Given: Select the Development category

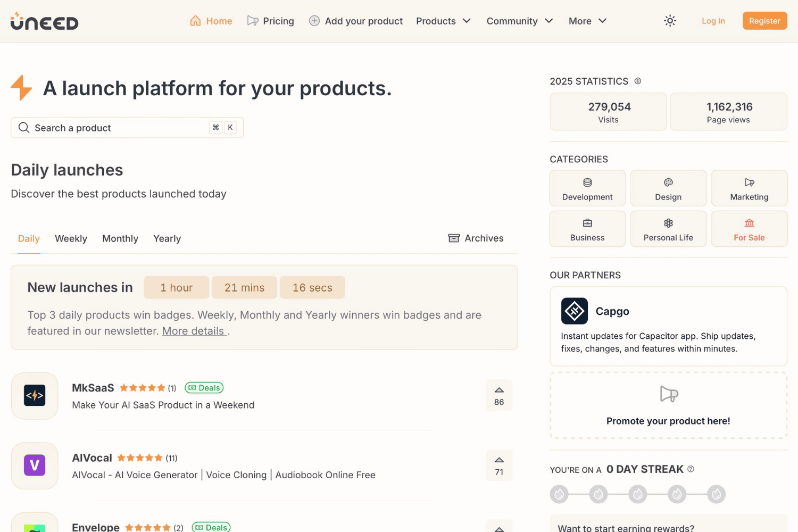Looking at the screenshot, I should [587, 188].
